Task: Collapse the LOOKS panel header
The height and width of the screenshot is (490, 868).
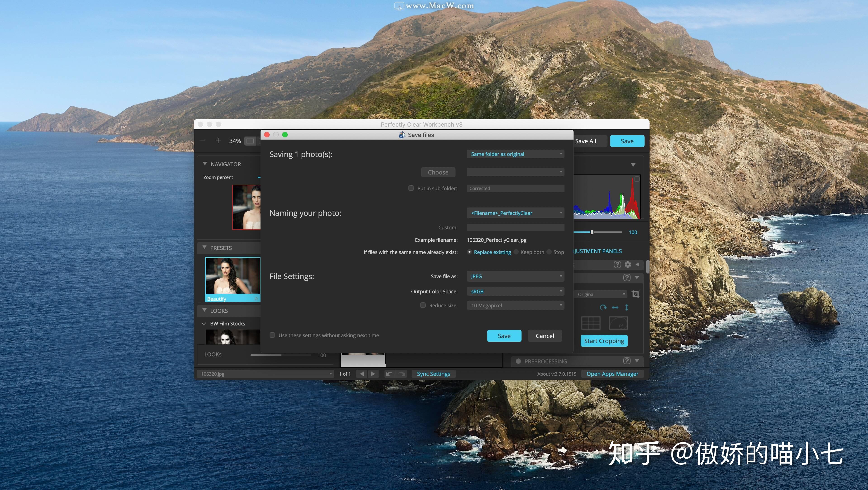Action: click(204, 311)
